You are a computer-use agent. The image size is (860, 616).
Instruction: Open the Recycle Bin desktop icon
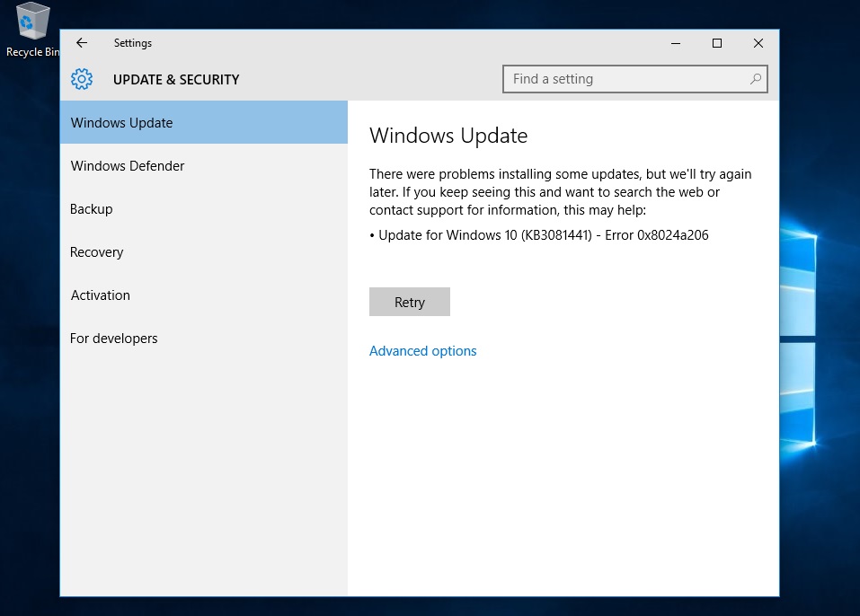[32, 30]
